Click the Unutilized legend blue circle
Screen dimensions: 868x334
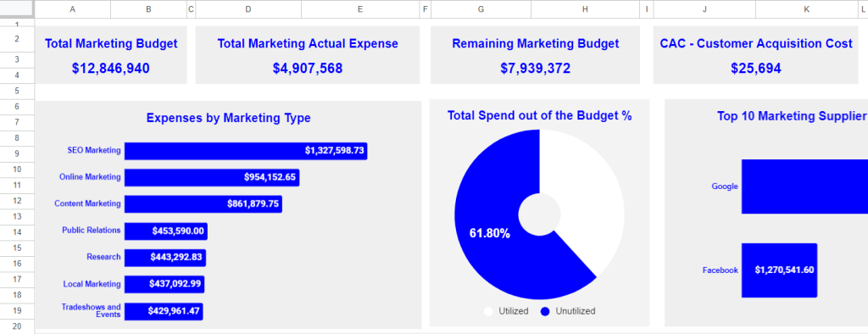(545, 311)
